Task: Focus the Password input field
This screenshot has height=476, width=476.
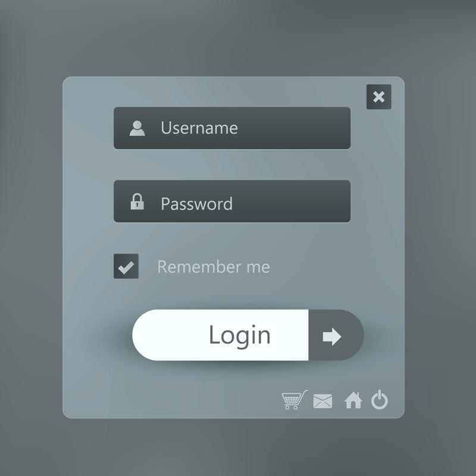Action: pos(232,201)
